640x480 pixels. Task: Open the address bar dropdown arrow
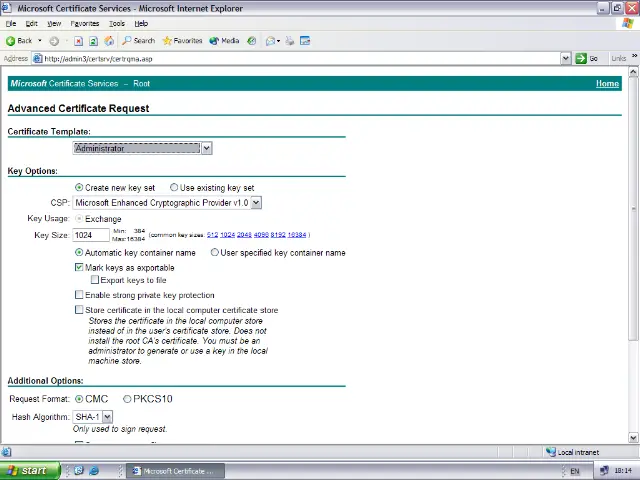coord(565,58)
